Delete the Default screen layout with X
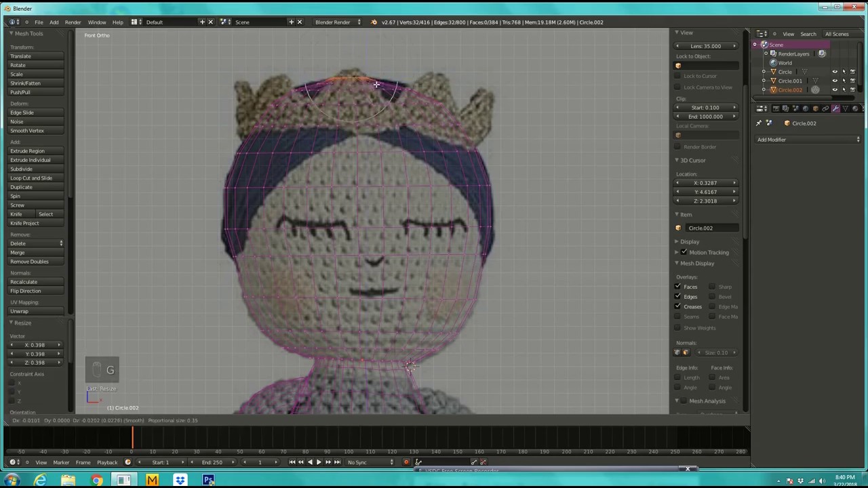Viewport: 868px width, 488px height. tap(210, 22)
